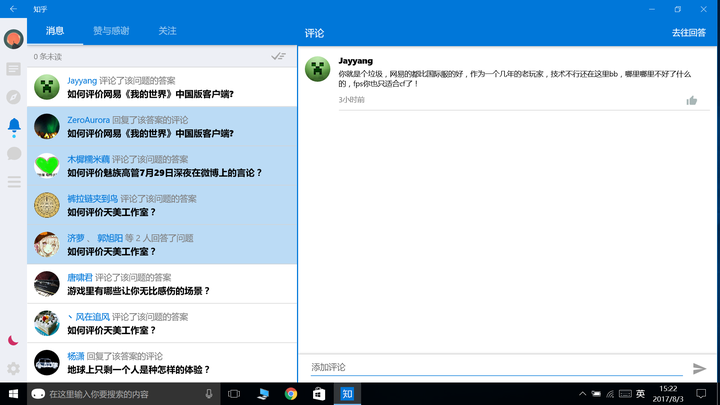The width and height of the screenshot is (720, 405).
Task: Open 济梦's 如何评价天美工作室 answered notification
Action: pyautogui.click(x=162, y=245)
